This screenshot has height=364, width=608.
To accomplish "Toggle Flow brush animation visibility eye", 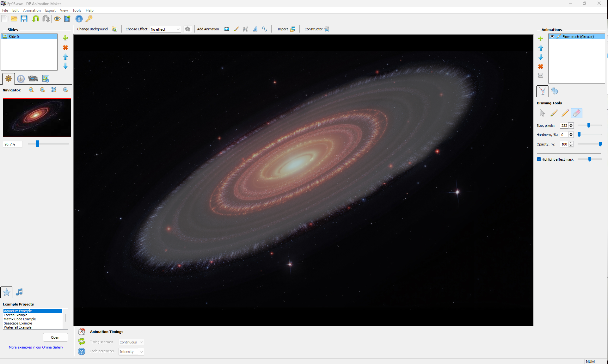I will (552, 37).
